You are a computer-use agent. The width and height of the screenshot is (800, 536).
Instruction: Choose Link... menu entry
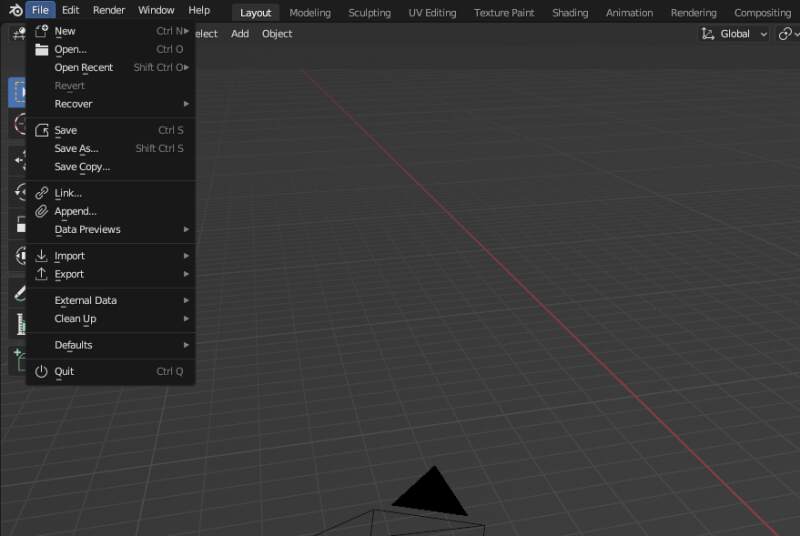click(111, 193)
